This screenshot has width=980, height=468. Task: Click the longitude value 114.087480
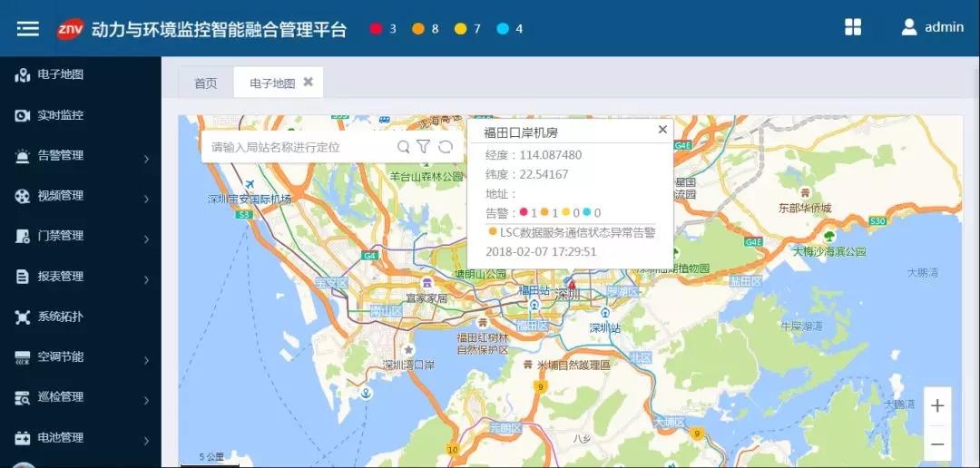[551, 155]
